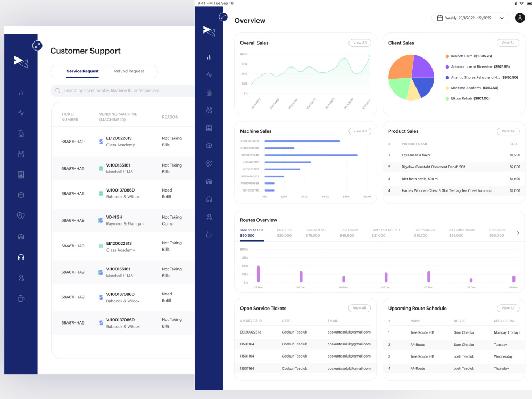Switch to the Service Request tab

[x=82, y=71]
